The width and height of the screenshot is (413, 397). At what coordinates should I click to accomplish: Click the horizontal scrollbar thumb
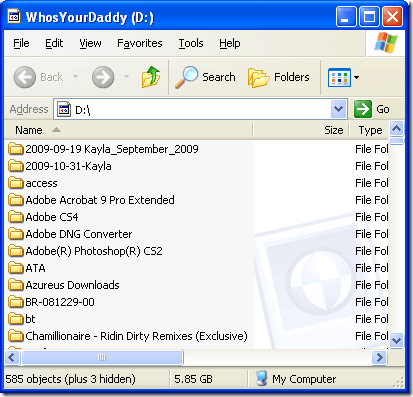[x=102, y=358]
